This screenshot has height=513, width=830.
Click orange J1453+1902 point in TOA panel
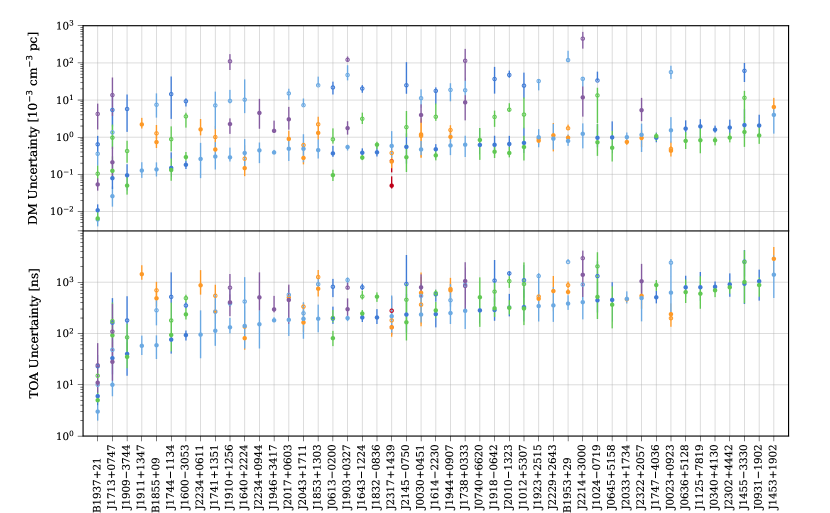pos(773,259)
